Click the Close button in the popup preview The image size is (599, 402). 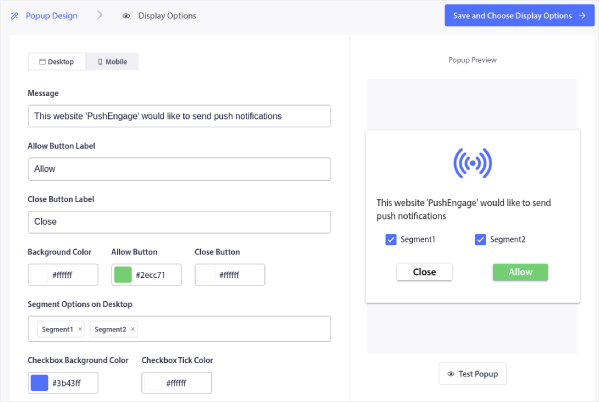[x=424, y=272]
